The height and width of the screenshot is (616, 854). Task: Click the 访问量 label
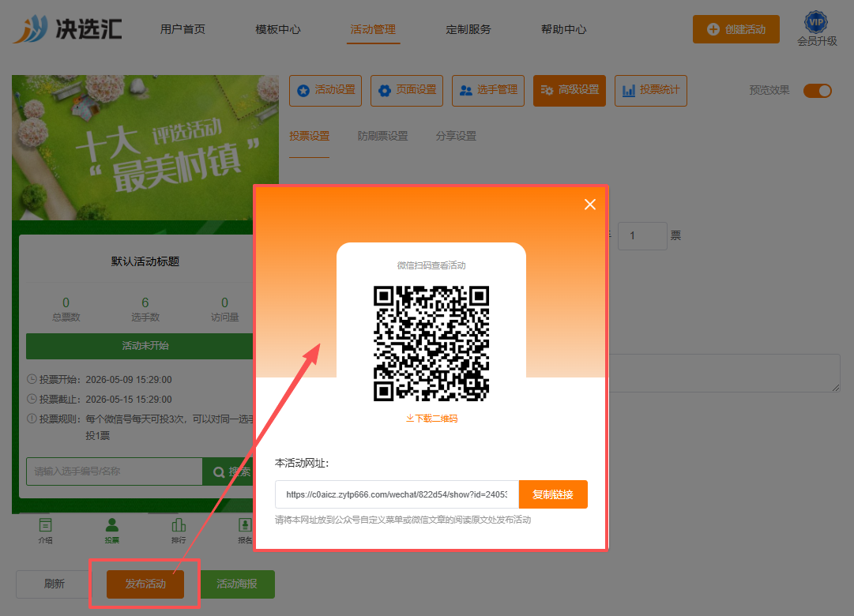[225, 317]
